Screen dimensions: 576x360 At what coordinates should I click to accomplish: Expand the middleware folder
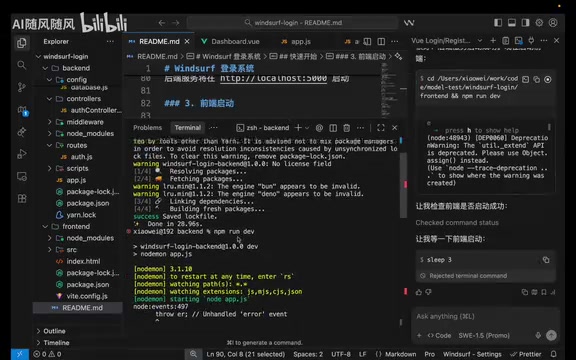[50, 122]
